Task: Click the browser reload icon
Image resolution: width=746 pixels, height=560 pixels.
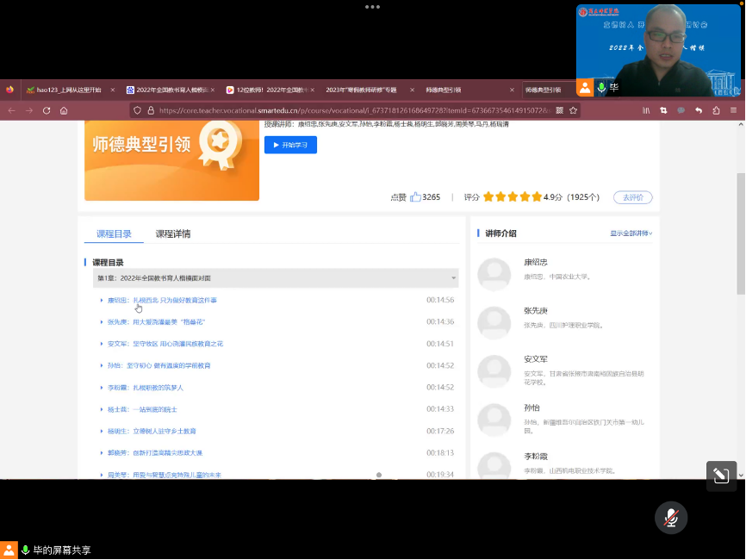Action: (47, 110)
